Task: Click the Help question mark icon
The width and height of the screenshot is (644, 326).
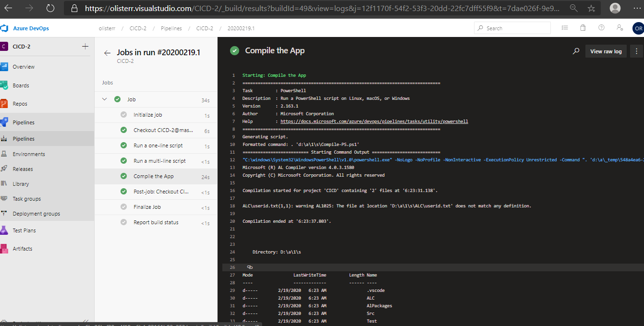Action: click(601, 28)
